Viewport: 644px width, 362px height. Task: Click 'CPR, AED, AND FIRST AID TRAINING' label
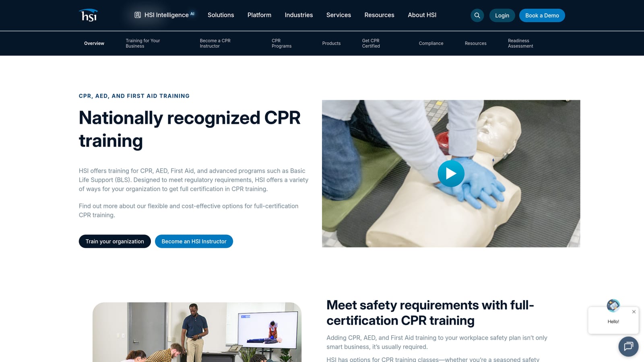point(134,96)
